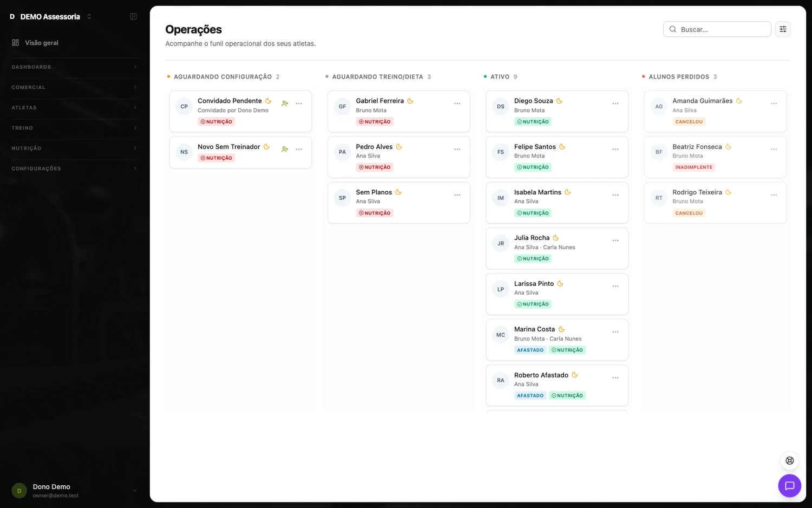Assign trainer icon on Novo Sem Treinador card
Screen dimensions: 812x508
(x=285, y=149)
